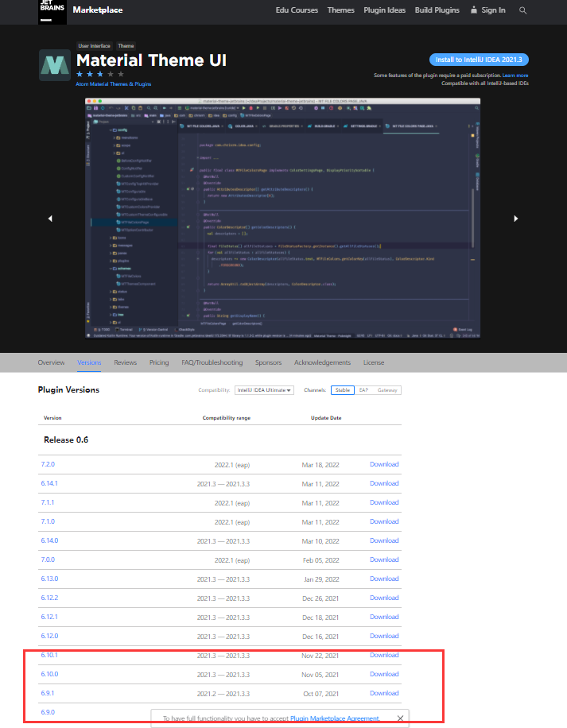Click the Learn more link

515,76
